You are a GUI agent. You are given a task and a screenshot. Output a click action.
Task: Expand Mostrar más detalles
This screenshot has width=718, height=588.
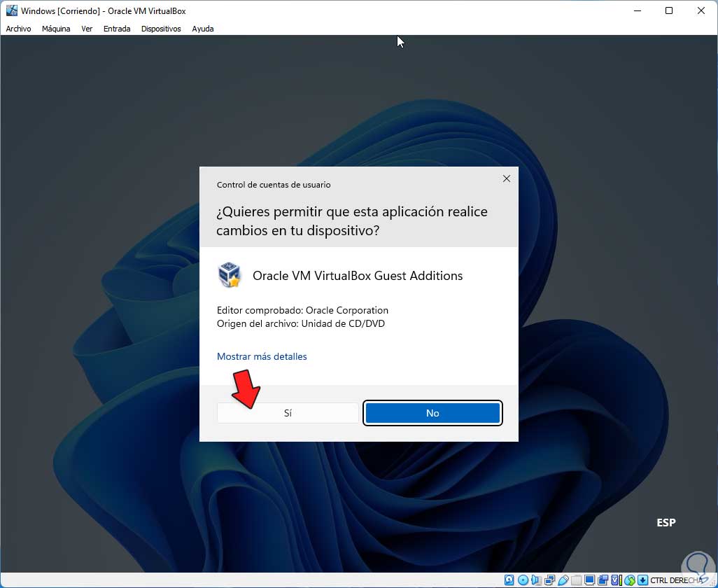coord(262,356)
